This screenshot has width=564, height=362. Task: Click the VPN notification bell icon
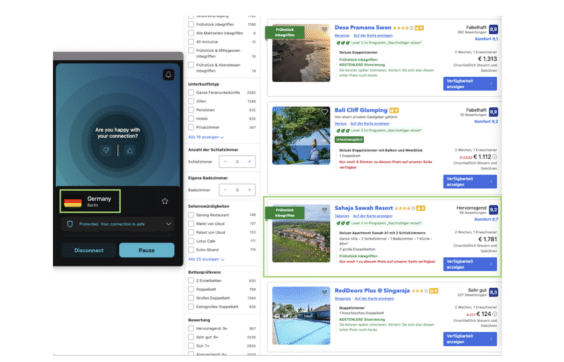(x=168, y=74)
